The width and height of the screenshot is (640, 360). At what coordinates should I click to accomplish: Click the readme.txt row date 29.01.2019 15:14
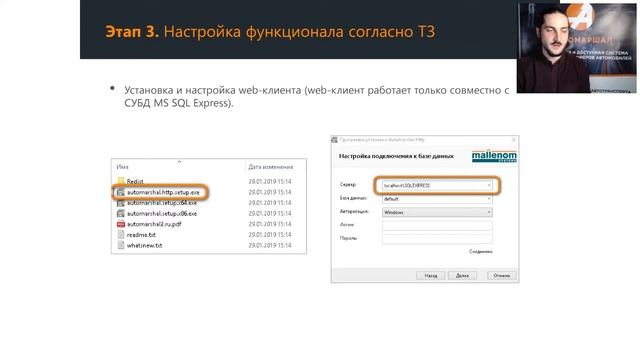click(x=270, y=235)
